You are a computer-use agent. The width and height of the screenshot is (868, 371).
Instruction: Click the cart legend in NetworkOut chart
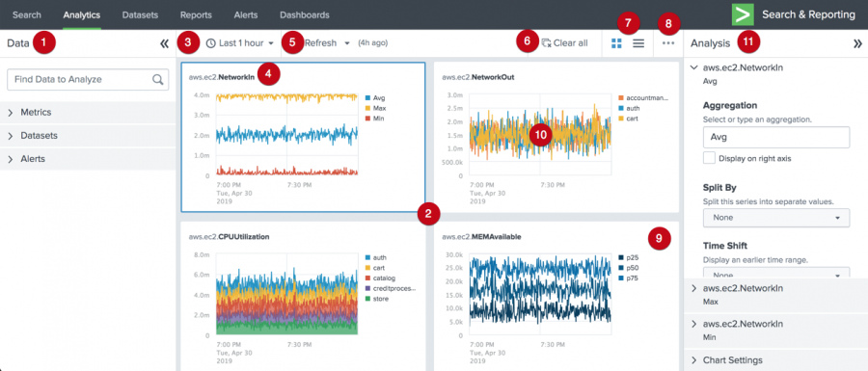pos(629,119)
